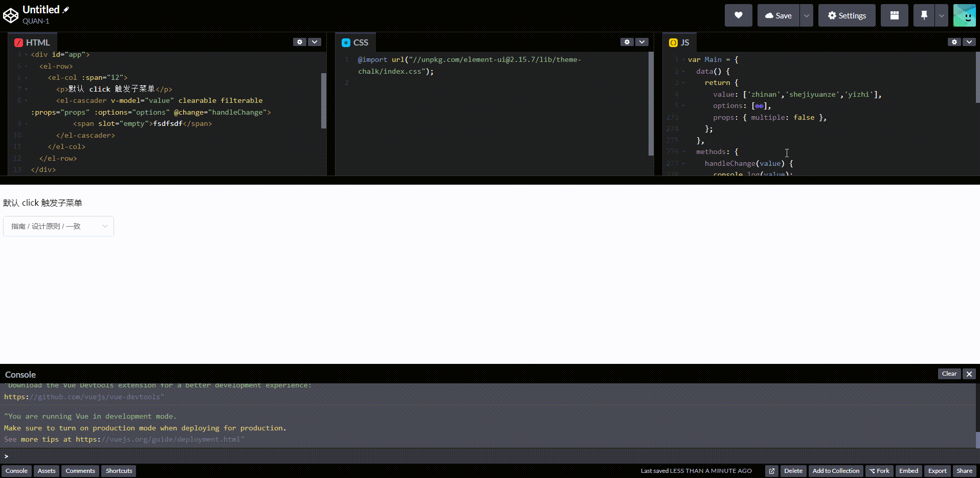Click the Untitled pen title
Image resolution: width=980 pixels, height=478 pixels.
41,10
